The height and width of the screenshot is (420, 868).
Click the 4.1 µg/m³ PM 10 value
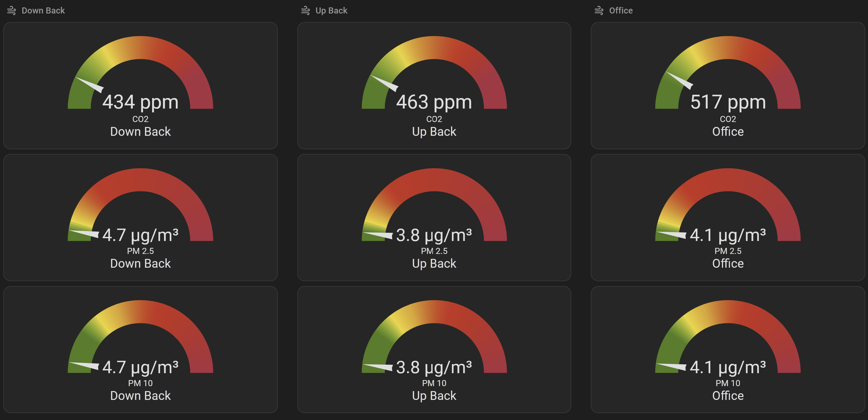click(x=728, y=367)
